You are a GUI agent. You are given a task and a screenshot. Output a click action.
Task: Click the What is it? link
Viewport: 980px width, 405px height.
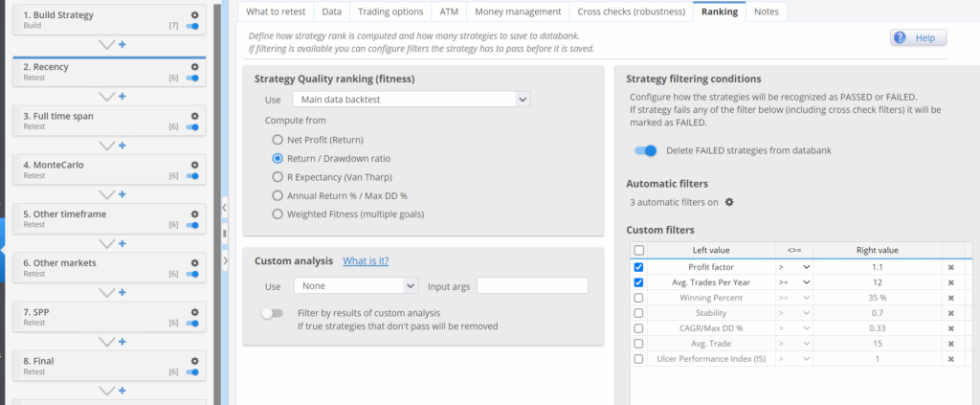pyautogui.click(x=366, y=260)
